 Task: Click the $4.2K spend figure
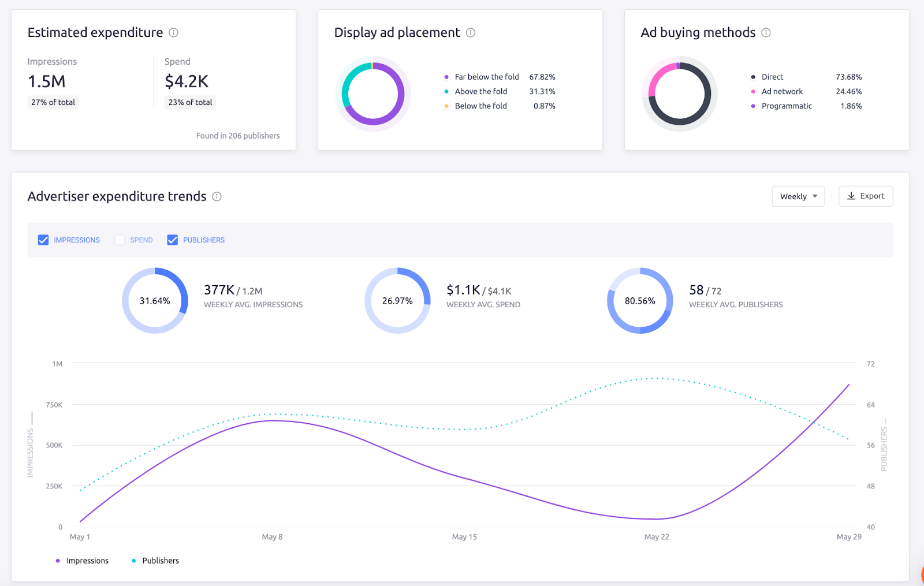[187, 81]
